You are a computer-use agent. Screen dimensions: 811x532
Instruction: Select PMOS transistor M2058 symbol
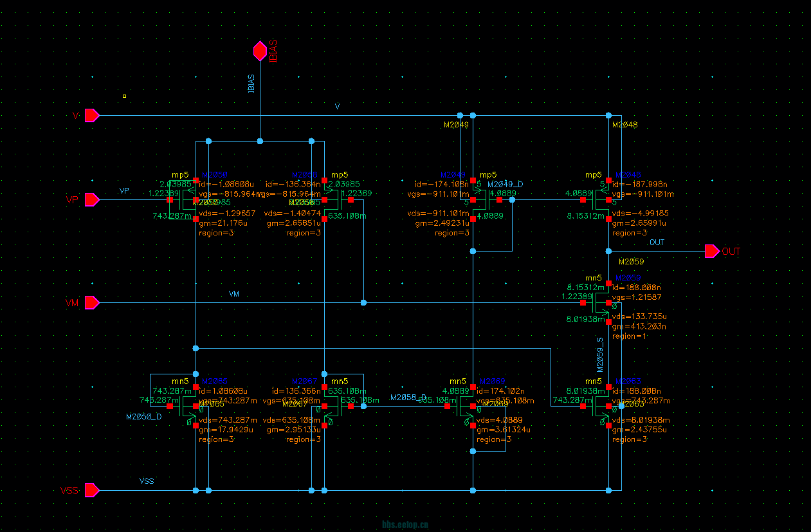coord(331,200)
